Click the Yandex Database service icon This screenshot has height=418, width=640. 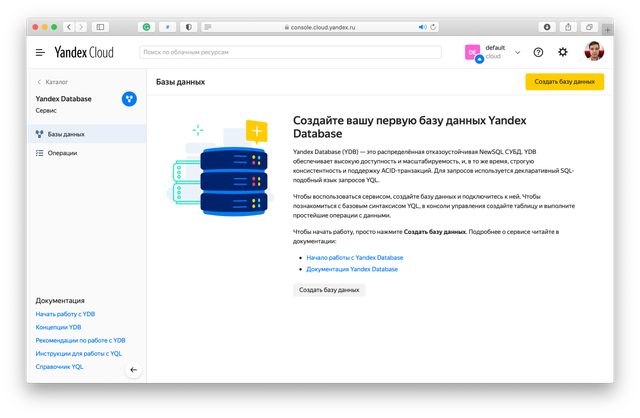(129, 98)
